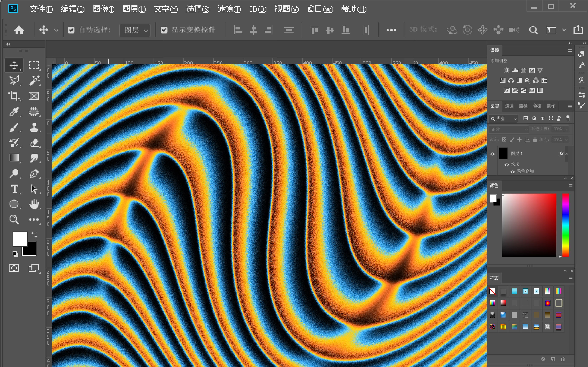Screen dimensions: 588x367
Task: Collapse the fx effects list of 图层 1
Action: point(567,154)
